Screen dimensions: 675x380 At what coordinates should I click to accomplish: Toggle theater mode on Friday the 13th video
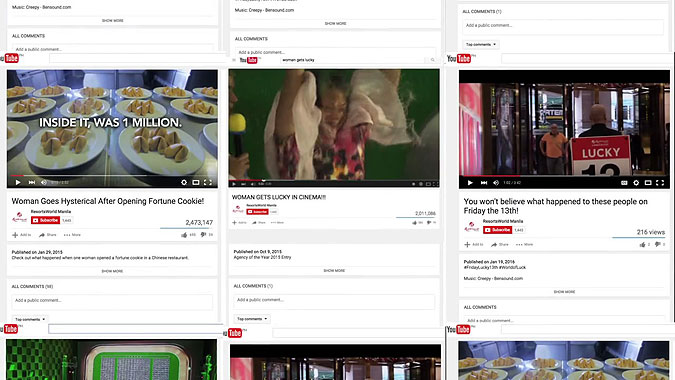coord(648,183)
